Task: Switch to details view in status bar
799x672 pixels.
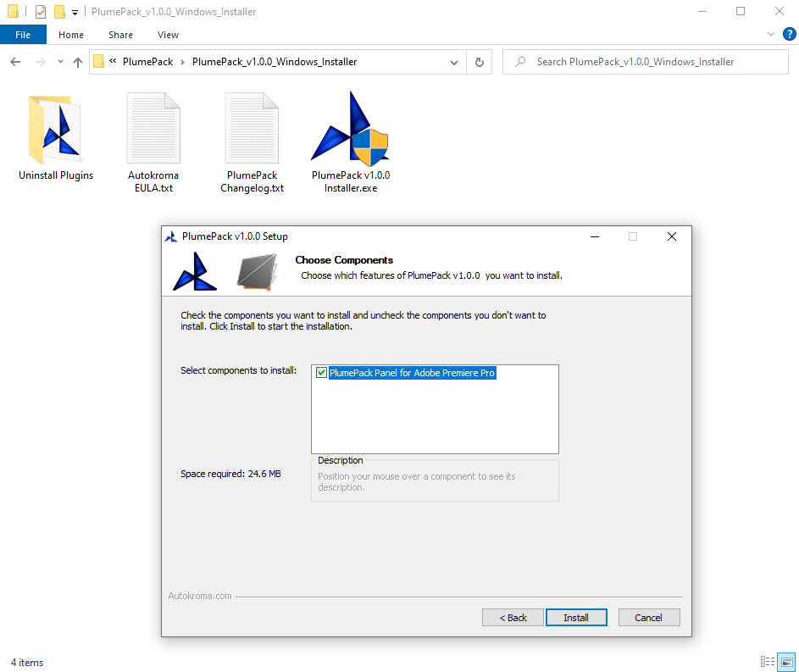Action: click(767, 661)
